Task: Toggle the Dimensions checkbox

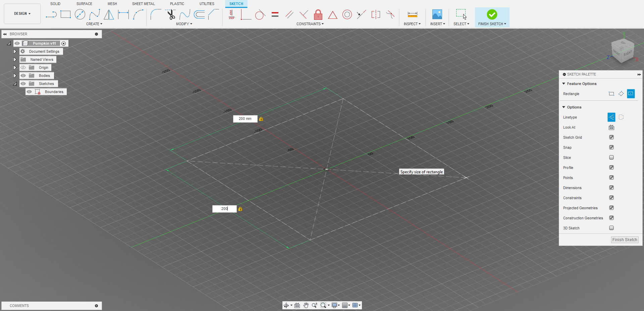Action: click(x=611, y=188)
